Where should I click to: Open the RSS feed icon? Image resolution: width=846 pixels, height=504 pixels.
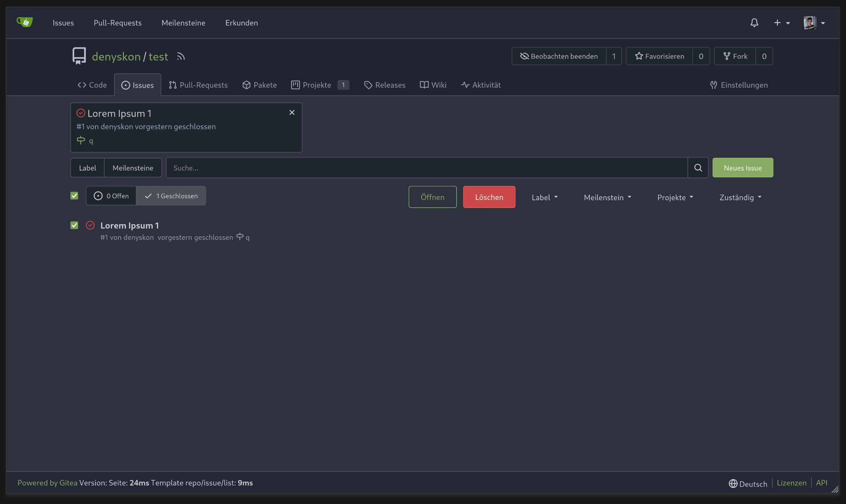point(181,56)
